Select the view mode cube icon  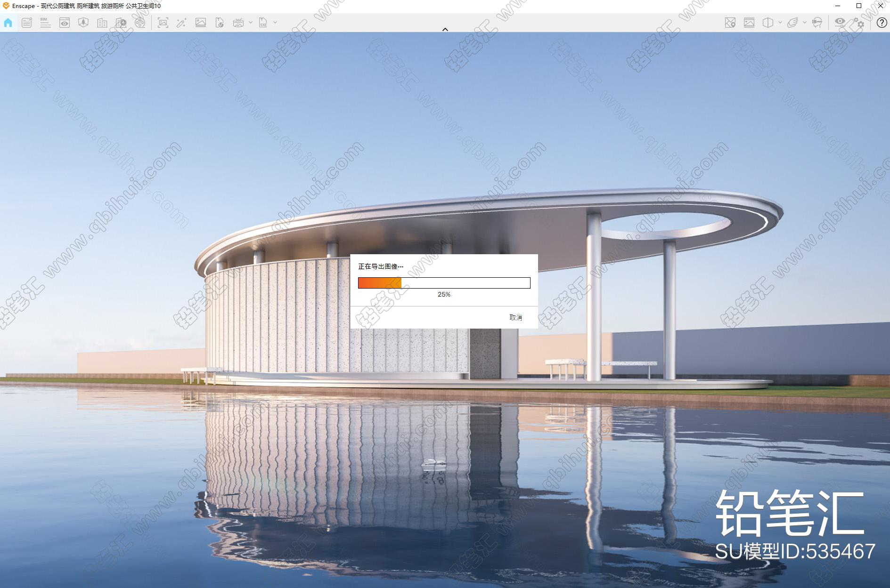[x=768, y=23]
